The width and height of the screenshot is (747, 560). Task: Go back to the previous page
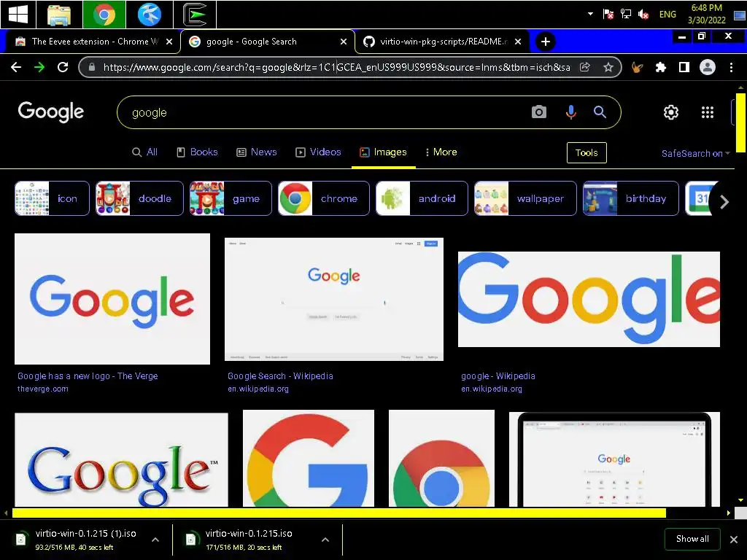(x=16, y=67)
